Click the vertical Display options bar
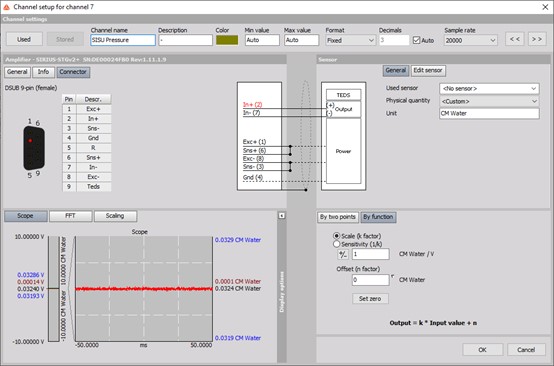The image size is (554, 366). click(282, 291)
